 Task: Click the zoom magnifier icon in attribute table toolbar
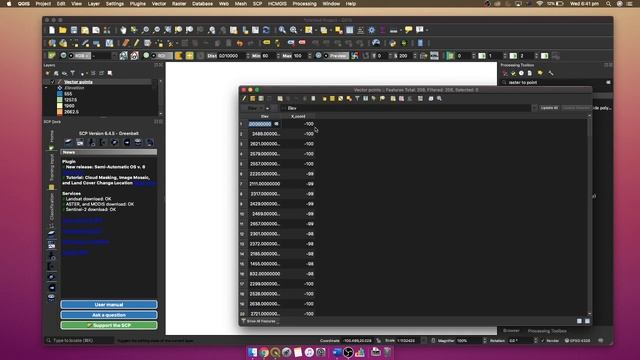click(439, 98)
